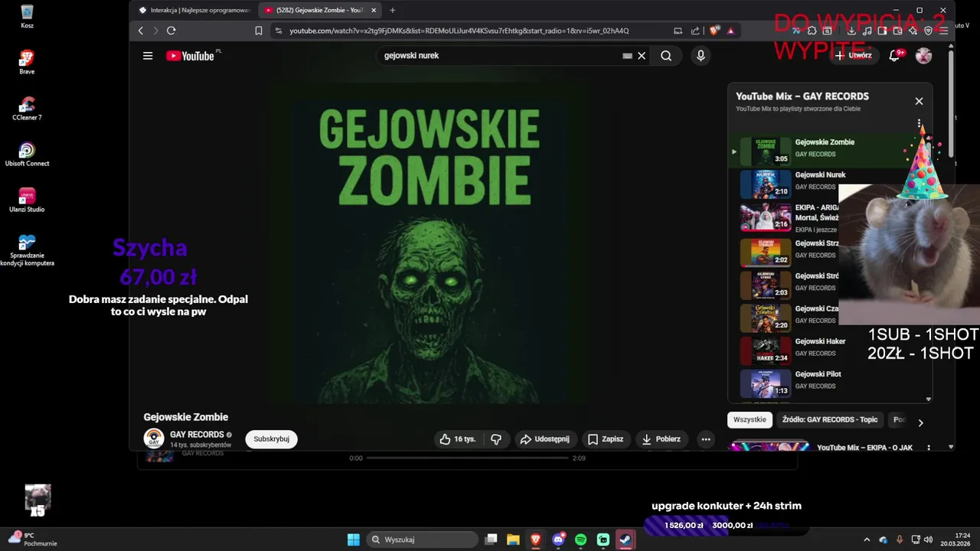Go to YouTube home via logo

190,56
